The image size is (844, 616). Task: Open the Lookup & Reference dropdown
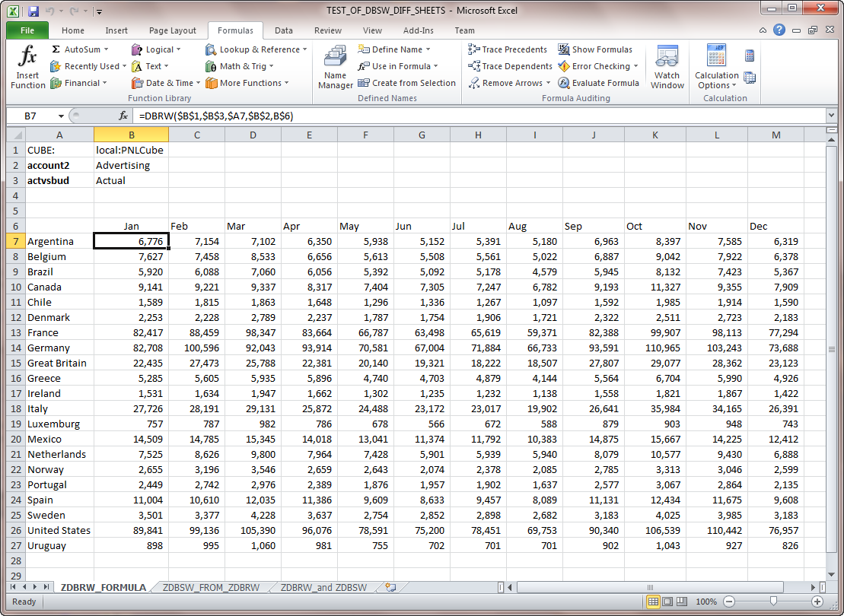[256, 49]
